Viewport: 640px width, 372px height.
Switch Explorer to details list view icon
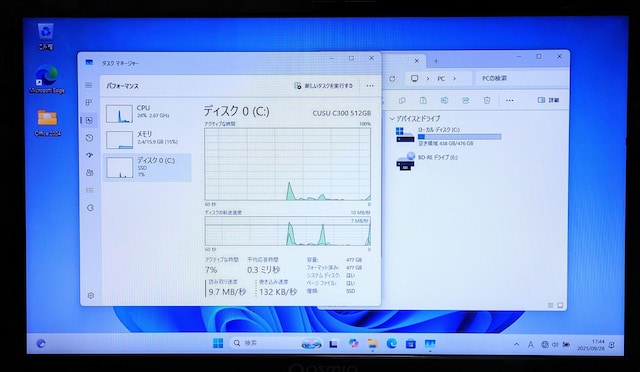(550, 305)
